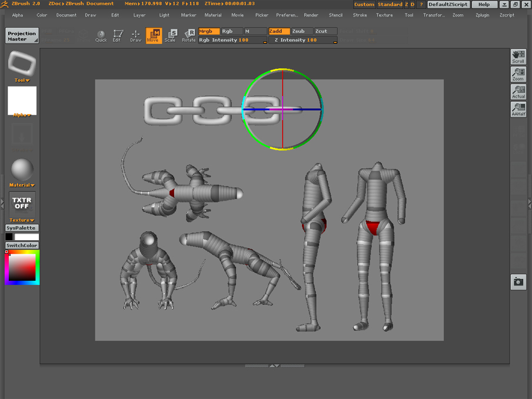Select the black secondary color swatch

(9, 237)
